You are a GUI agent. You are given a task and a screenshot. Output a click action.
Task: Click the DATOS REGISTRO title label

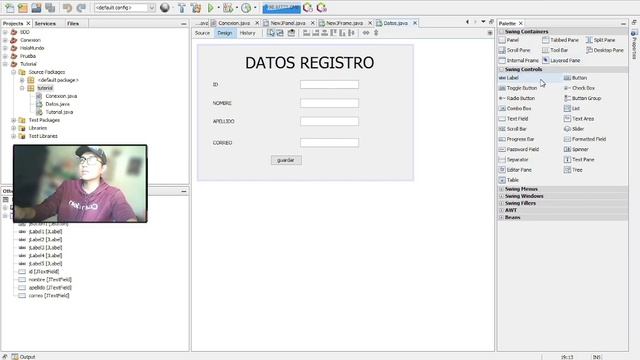coord(309,62)
